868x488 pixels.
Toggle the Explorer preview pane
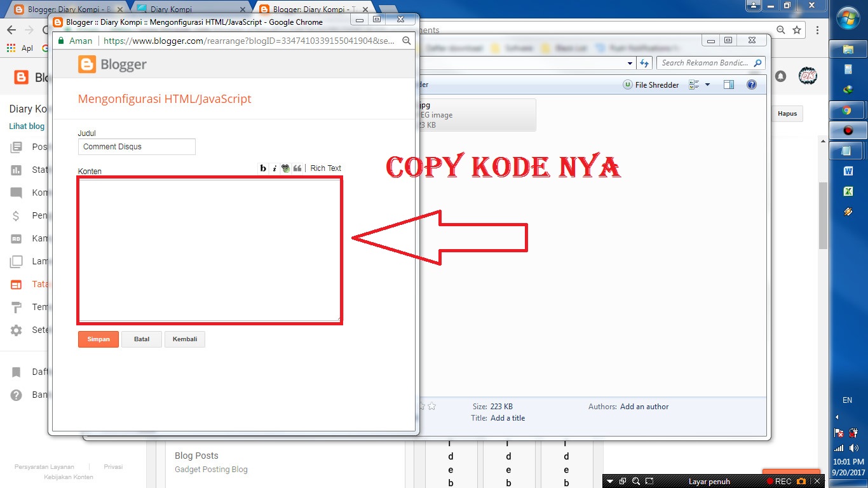coord(729,85)
